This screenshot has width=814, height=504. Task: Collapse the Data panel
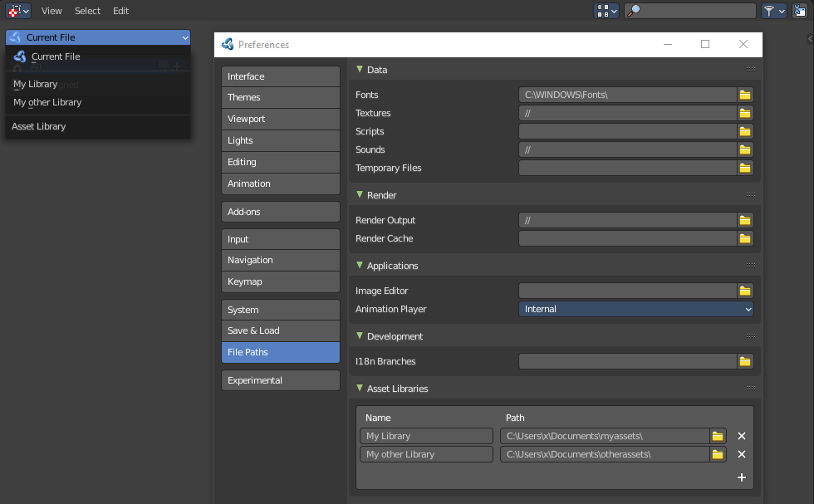pos(359,69)
